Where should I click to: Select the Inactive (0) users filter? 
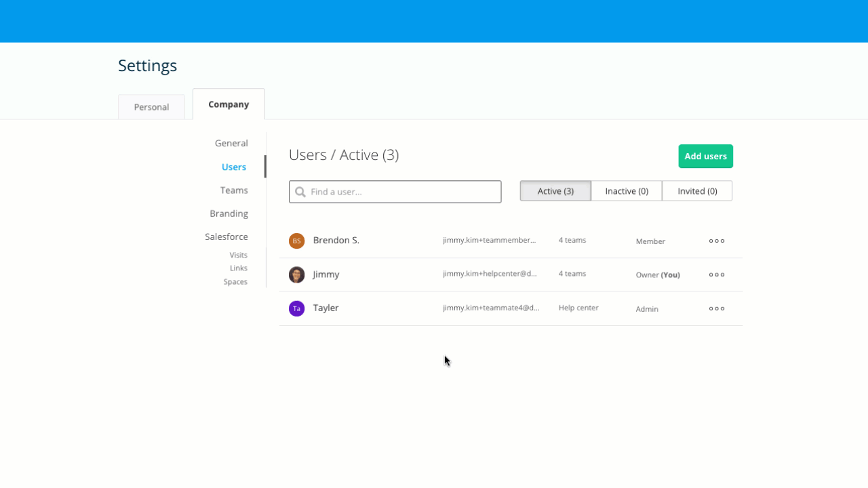tap(626, 190)
